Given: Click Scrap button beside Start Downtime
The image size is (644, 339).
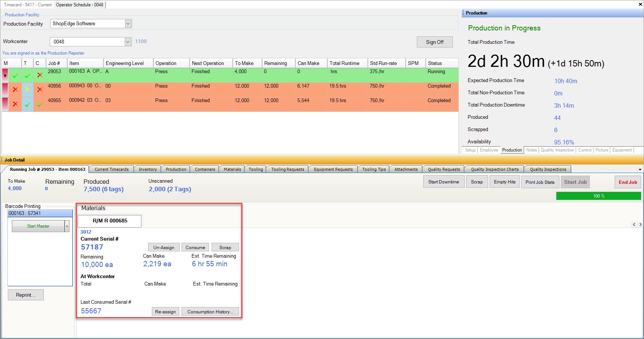Looking at the screenshot, I should (x=477, y=182).
